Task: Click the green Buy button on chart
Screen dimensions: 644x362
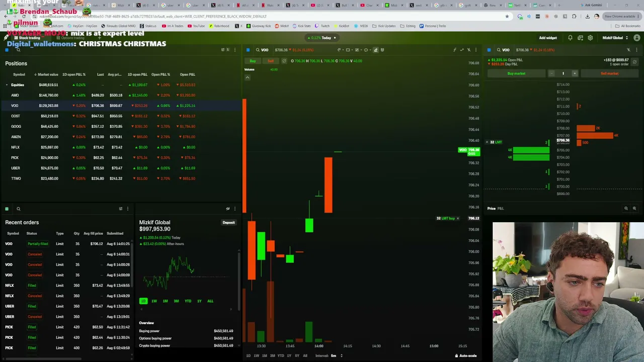Action: [x=253, y=61]
